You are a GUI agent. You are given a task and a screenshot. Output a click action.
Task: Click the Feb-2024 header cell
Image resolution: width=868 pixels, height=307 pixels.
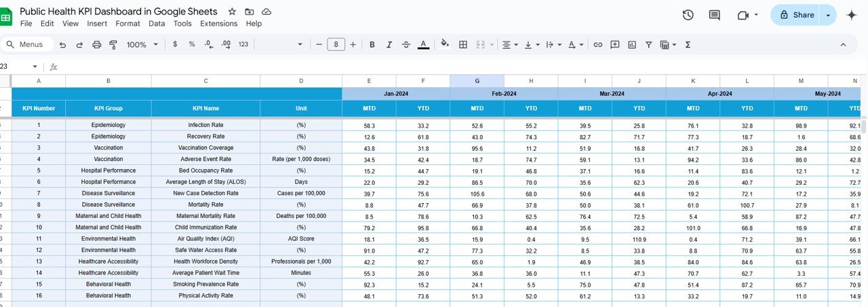pos(504,94)
